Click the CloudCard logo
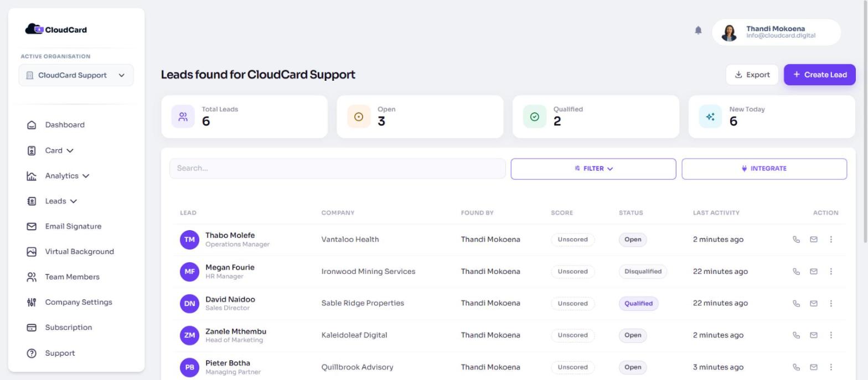 click(x=56, y=29)
